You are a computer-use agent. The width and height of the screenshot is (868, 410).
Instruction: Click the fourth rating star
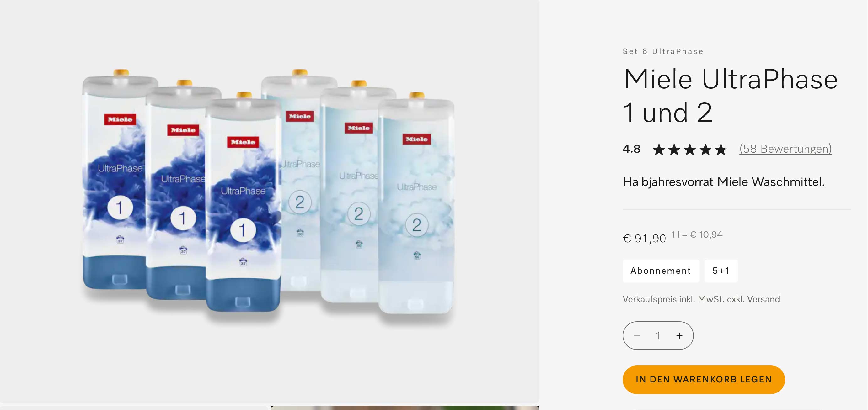click(x=705, y=150)
